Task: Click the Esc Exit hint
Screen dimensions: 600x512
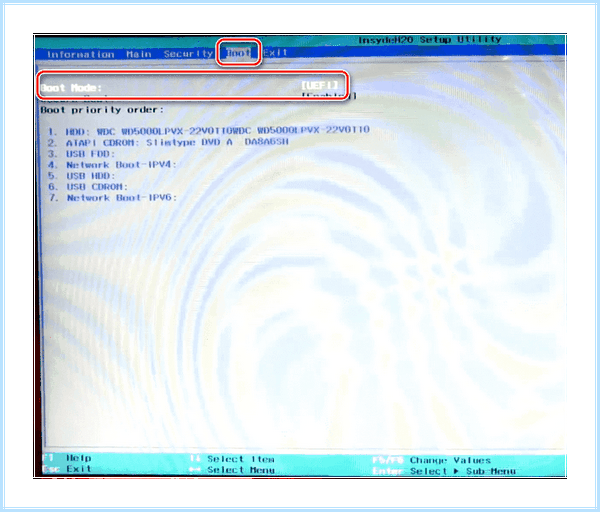Action: 67,469
